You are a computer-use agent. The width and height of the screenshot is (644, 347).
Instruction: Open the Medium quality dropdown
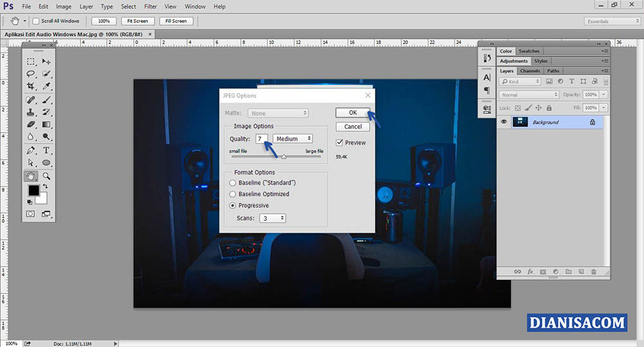[x=293, y=139]
